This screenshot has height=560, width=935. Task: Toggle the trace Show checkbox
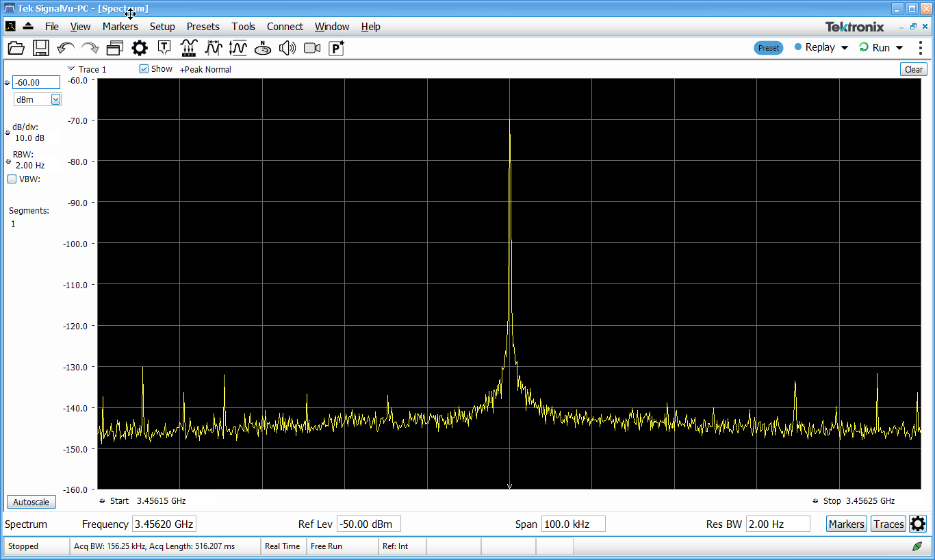point(144,69)
